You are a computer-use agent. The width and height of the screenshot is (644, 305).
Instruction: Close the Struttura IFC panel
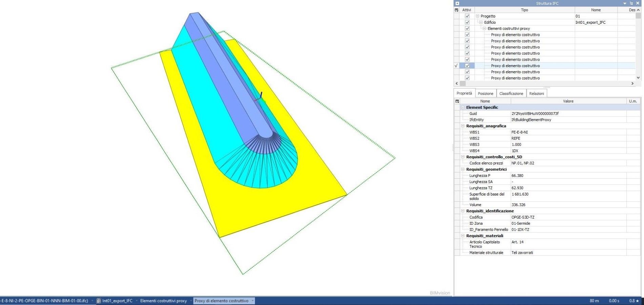[x=637, y=3]
